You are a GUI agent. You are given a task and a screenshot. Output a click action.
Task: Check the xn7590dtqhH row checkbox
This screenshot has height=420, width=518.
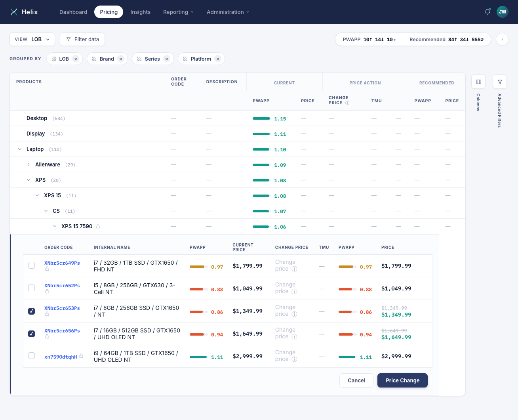(x=32, y=356)
